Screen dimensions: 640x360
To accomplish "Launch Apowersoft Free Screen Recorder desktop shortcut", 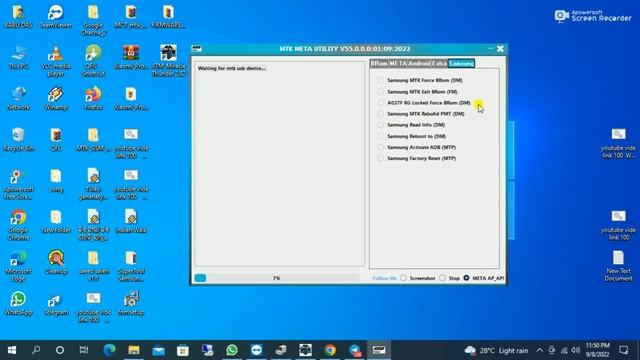I will (x=18, y=184).
